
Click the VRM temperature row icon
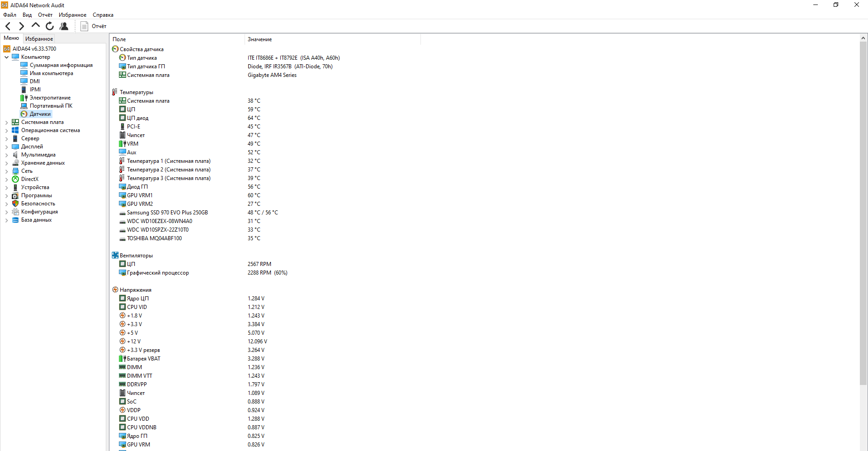[122, 144]
